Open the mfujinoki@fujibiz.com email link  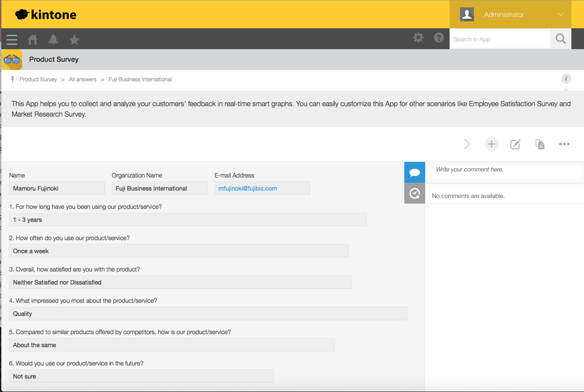pos(248,188)
